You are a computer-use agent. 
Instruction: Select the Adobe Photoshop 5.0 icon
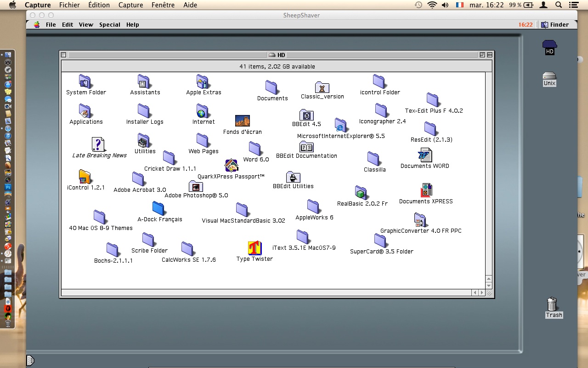tap(196, 186)
